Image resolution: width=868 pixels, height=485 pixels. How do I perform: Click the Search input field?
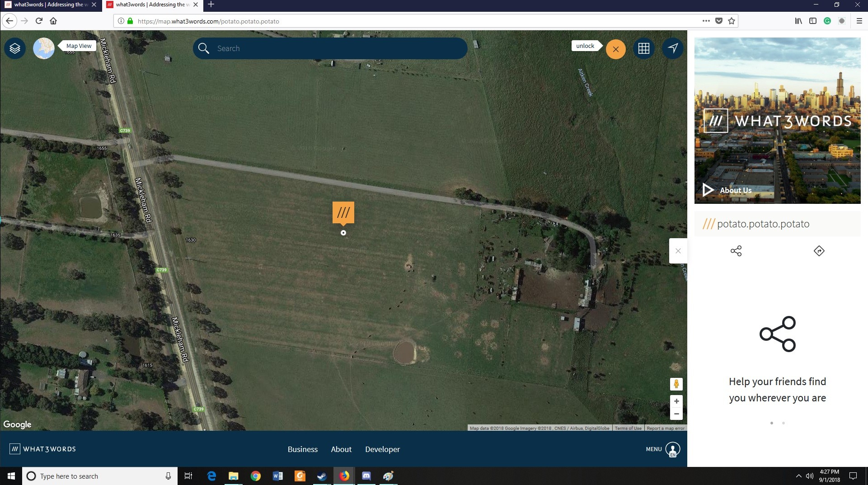[330, 48]
